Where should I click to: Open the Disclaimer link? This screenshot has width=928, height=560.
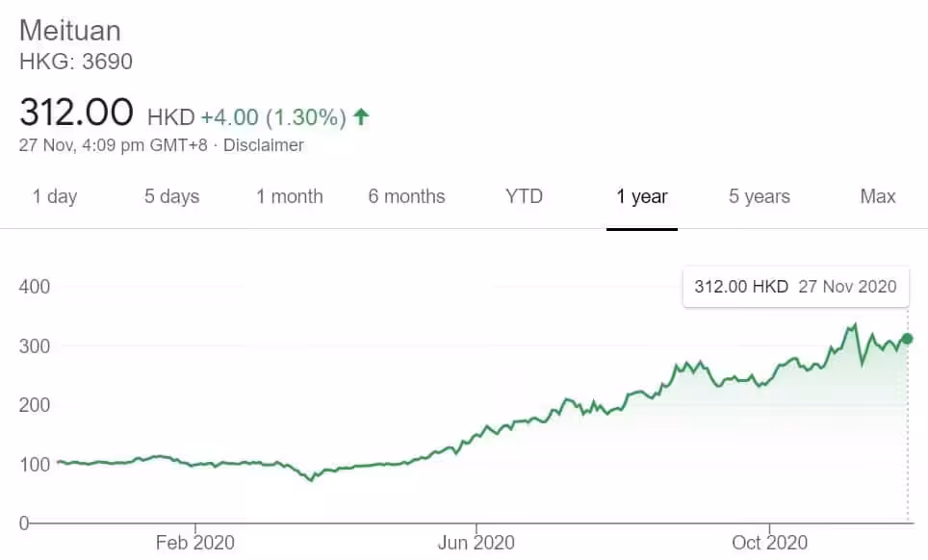264,145
